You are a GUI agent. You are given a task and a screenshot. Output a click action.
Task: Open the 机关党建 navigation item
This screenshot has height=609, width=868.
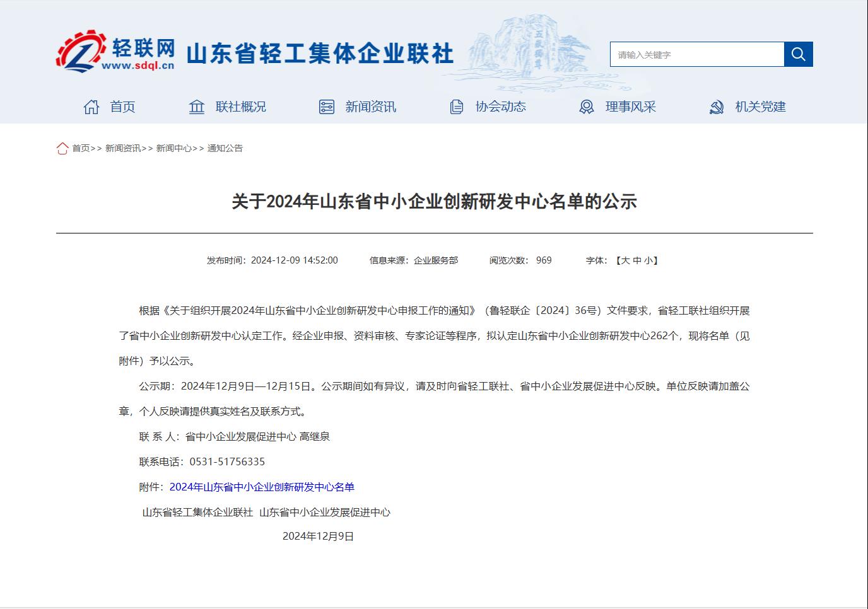(x=760, y=107)
